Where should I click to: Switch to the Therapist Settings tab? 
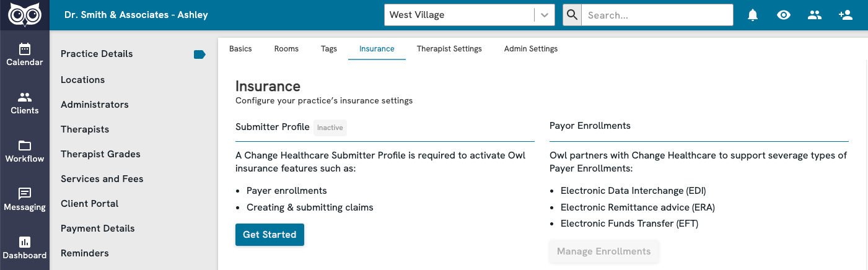pyautogui.click(x=449, y=49)
